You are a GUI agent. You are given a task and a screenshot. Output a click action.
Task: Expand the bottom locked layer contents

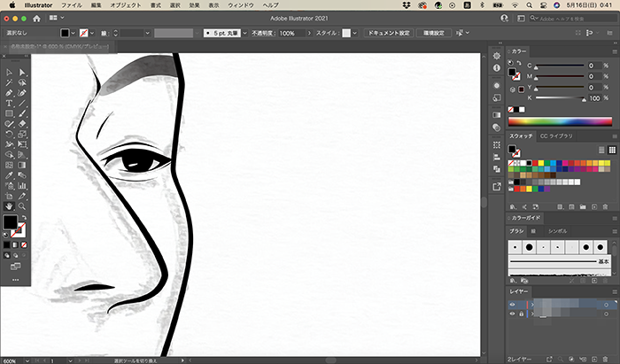tap(532, 314)
